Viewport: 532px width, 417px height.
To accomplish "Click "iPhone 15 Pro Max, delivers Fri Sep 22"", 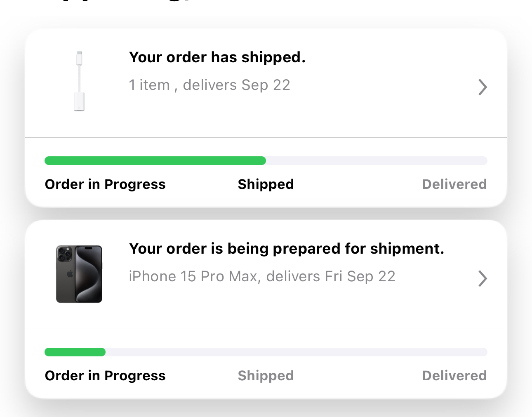I will tap(262, 276).
